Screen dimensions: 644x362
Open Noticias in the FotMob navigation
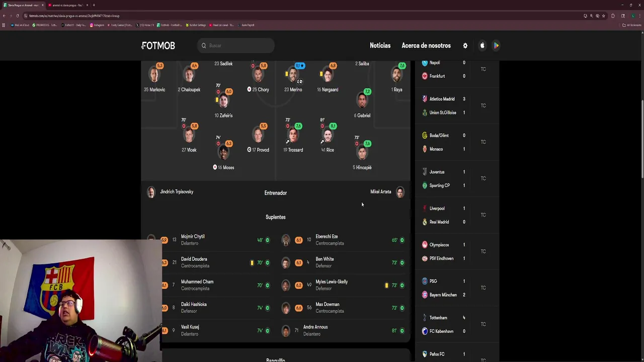380,46
